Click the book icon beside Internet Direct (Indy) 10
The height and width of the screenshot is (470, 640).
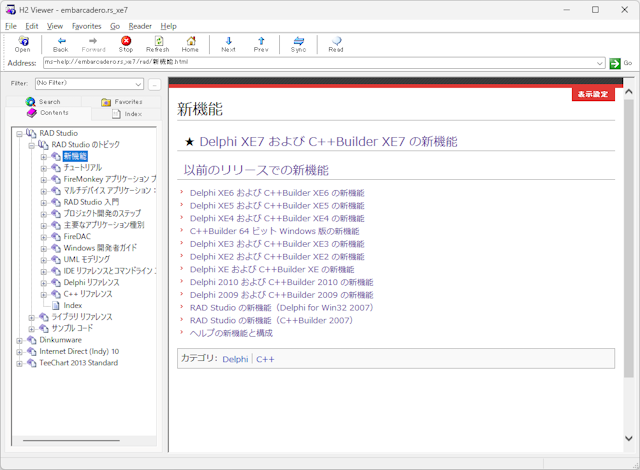[32, 351]
